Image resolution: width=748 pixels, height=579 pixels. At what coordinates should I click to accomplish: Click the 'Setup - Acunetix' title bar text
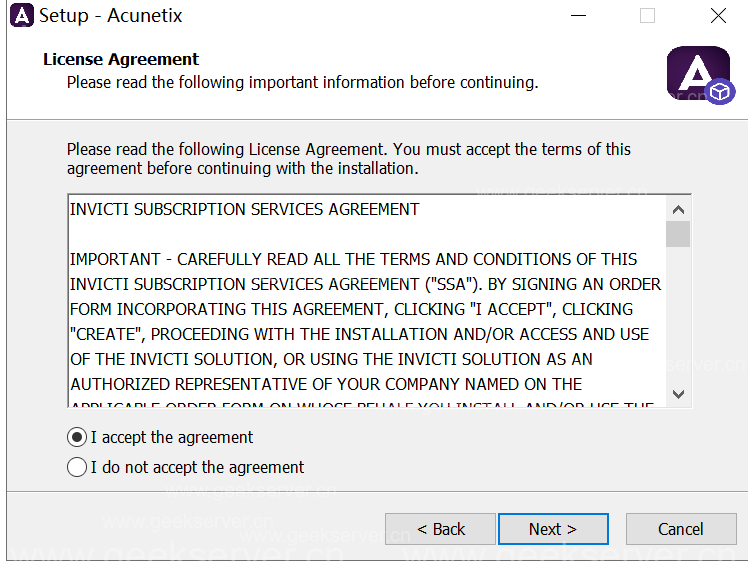[111, 16]
